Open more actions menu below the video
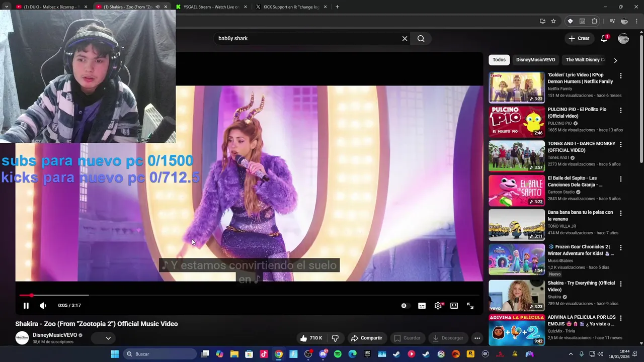644x362 pixels. point(477,338)
